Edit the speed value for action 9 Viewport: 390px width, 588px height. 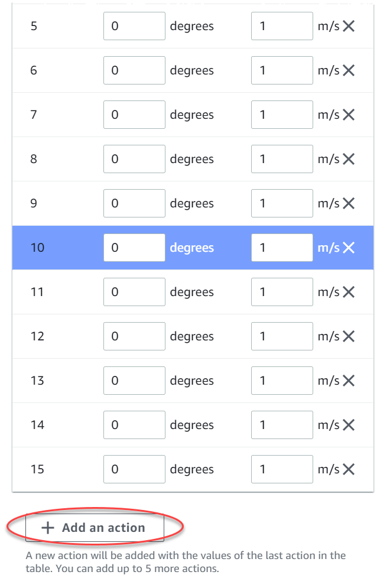(x=282, y=203)
